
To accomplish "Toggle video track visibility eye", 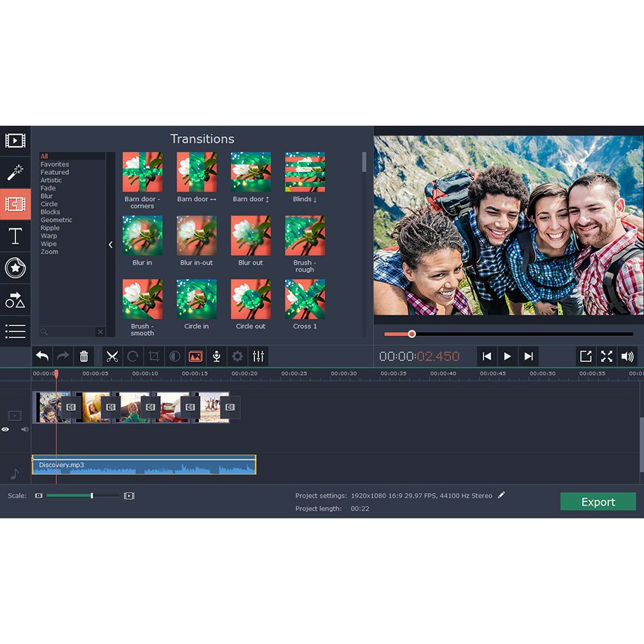I will (6, 429).
